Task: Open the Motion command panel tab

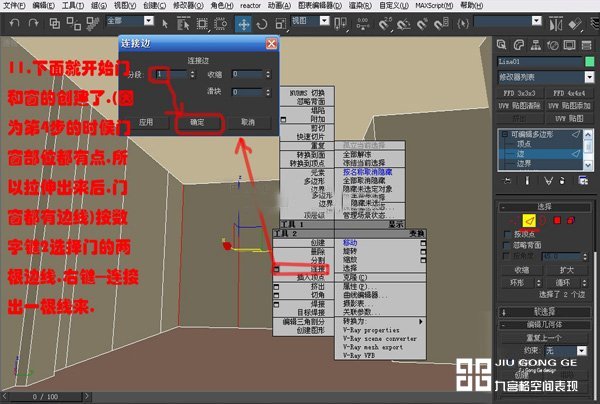Action: click(553, 45)
